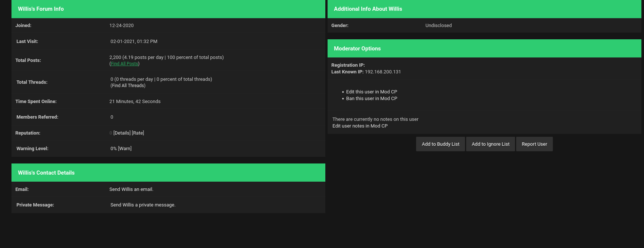Edit this user in Mod CP
The width and height of the screenshot is (644, 248).
pyautogui.click(x=371, y=92)
